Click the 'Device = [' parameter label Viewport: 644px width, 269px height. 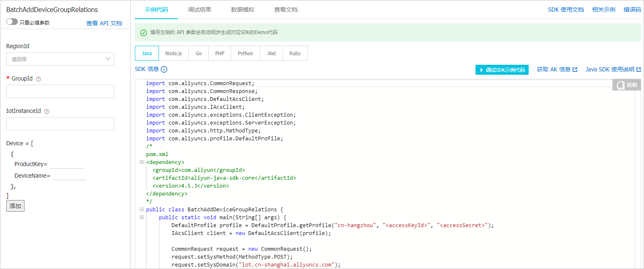pyautogui.click(x=20, y=143)
